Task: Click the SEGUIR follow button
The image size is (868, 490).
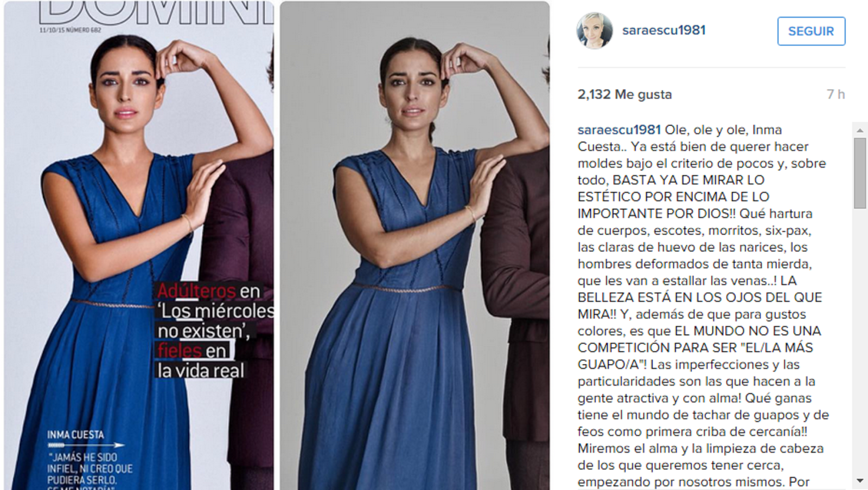Action: [x=811, y=31]
